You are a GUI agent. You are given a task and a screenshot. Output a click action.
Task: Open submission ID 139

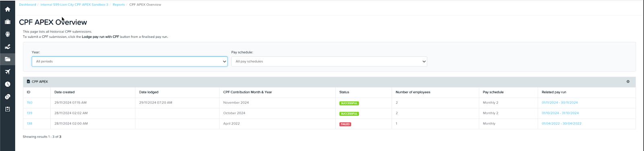tap(29, 113)
